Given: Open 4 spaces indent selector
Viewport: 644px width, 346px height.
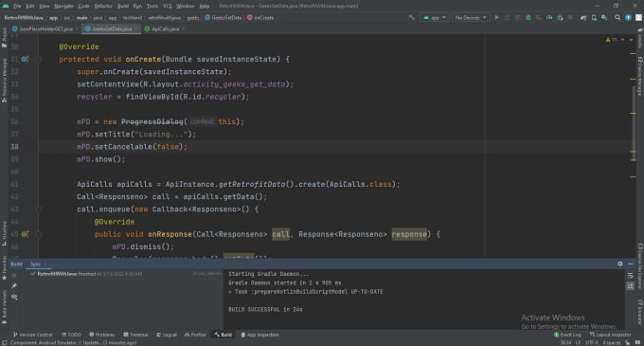Looking at the screenshot, I should pyautogui.click(x=611, y=342).
